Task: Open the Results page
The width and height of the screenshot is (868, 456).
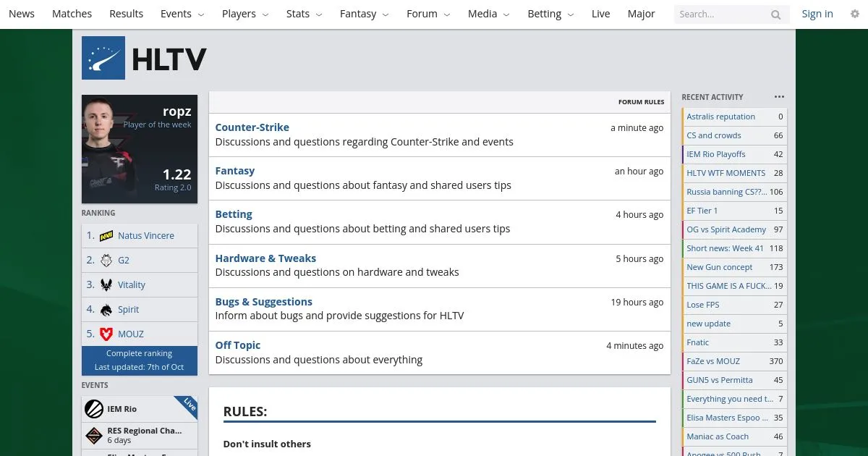Action: 127,14
